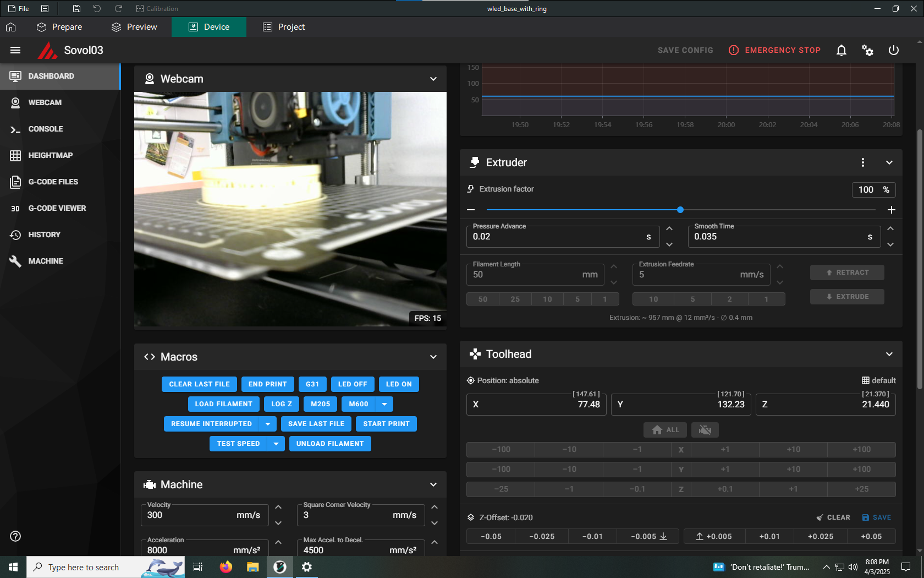Click the power icon in header
924x578 pixels.
pyautogui.click(x=894, y=50)
